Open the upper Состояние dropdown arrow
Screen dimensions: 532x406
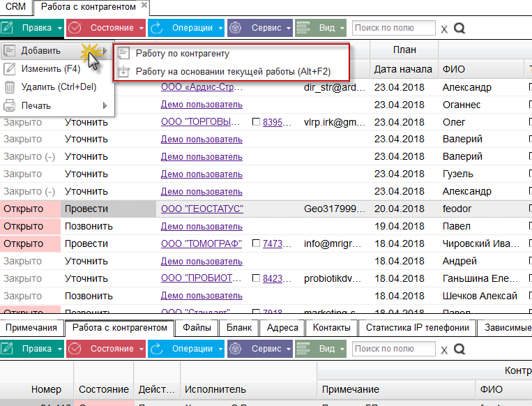(142, 28)
